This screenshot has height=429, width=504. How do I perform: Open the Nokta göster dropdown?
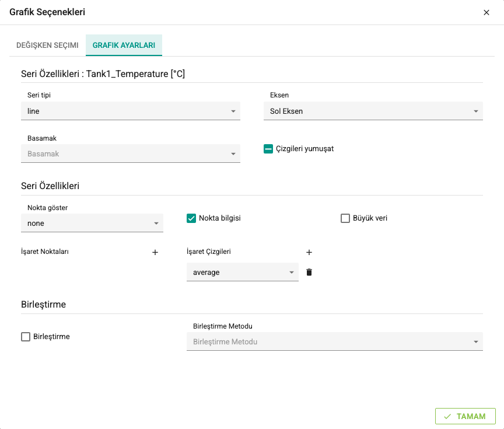[x=92, y=223]
